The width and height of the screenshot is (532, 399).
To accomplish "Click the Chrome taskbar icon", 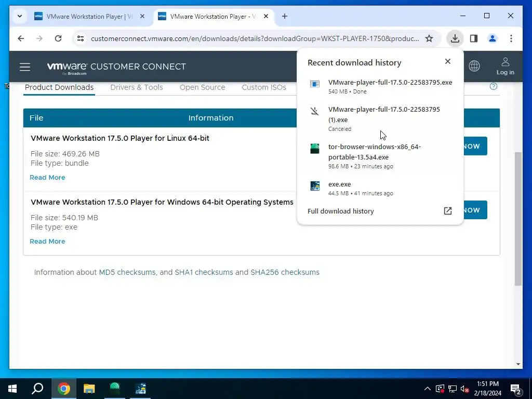I will [x=64, y=389].
